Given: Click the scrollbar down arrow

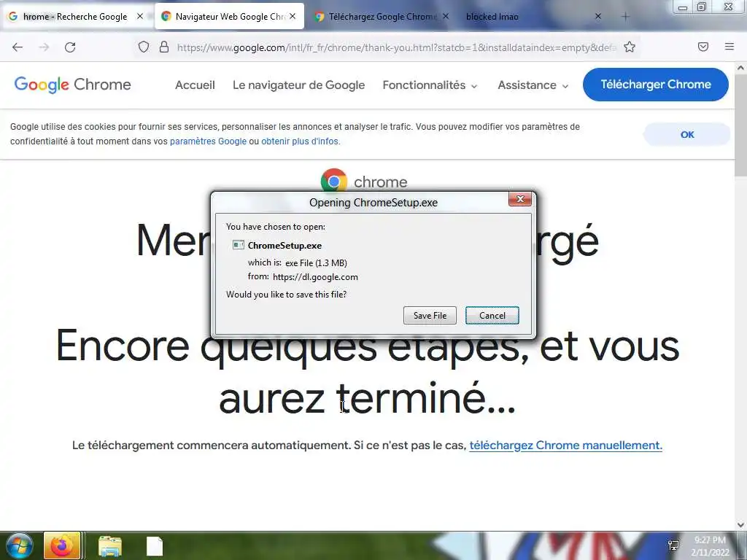Looking at the screenshot, I should (x=740, y=525).
